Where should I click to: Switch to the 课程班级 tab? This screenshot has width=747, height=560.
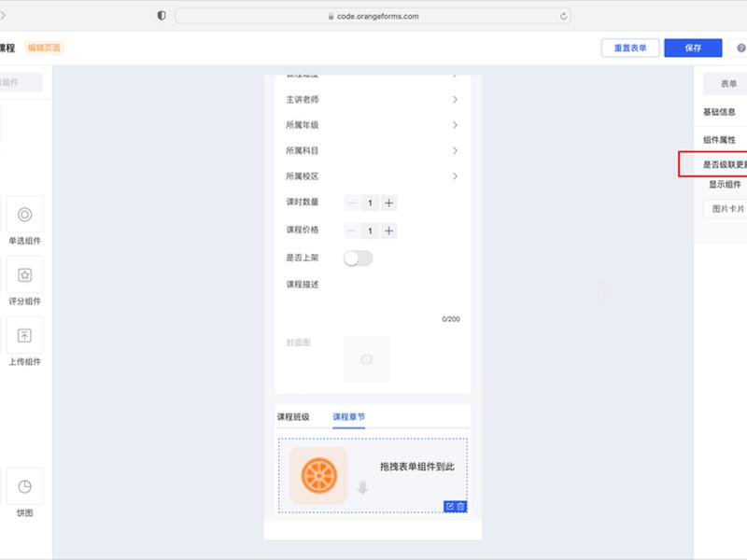pyautogui.click(x=293, y=416)
